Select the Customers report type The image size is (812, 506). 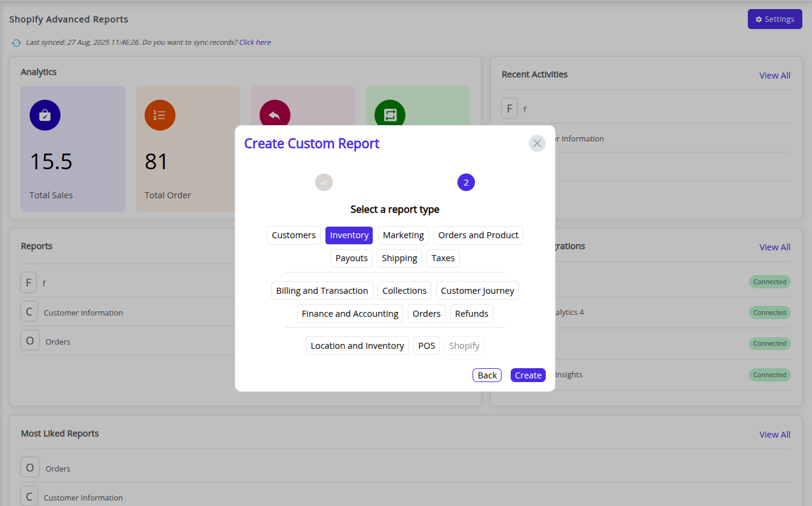(293, 235)
